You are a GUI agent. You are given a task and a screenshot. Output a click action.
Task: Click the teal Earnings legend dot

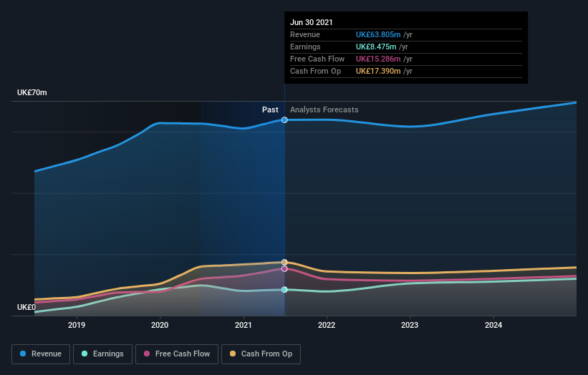85,354
